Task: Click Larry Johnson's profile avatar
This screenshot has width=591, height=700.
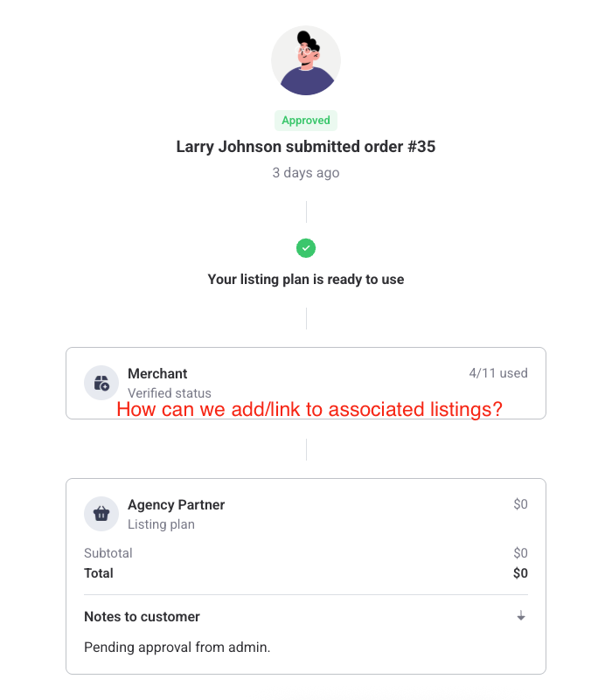Action: click(306, 60)
